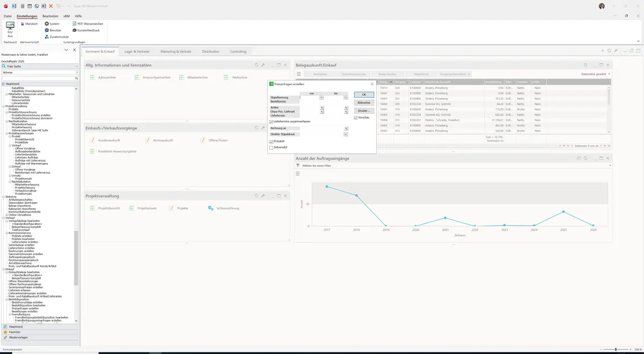Uncheck the Vorschau checkbox

pyautogui.click(x=356, y=117)
